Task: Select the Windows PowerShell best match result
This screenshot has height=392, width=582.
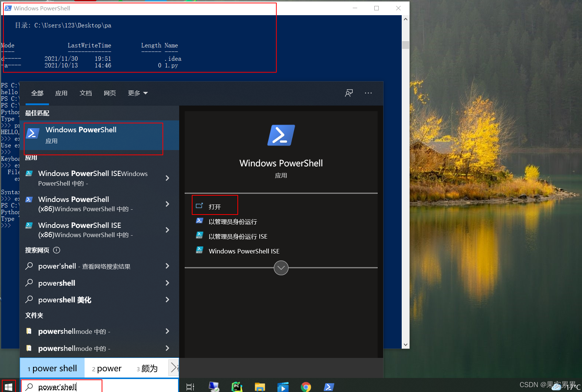Action: [99, 135]
